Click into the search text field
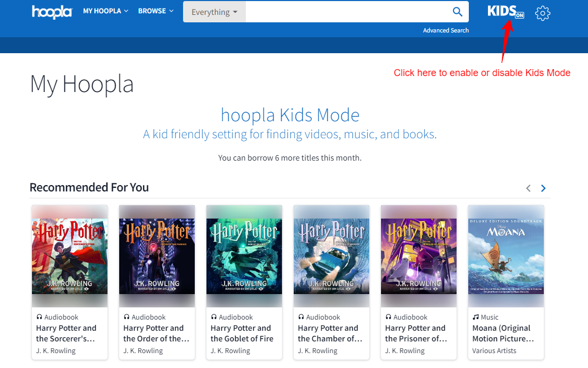Screen dimensions: 588x368 click(346, 12)
